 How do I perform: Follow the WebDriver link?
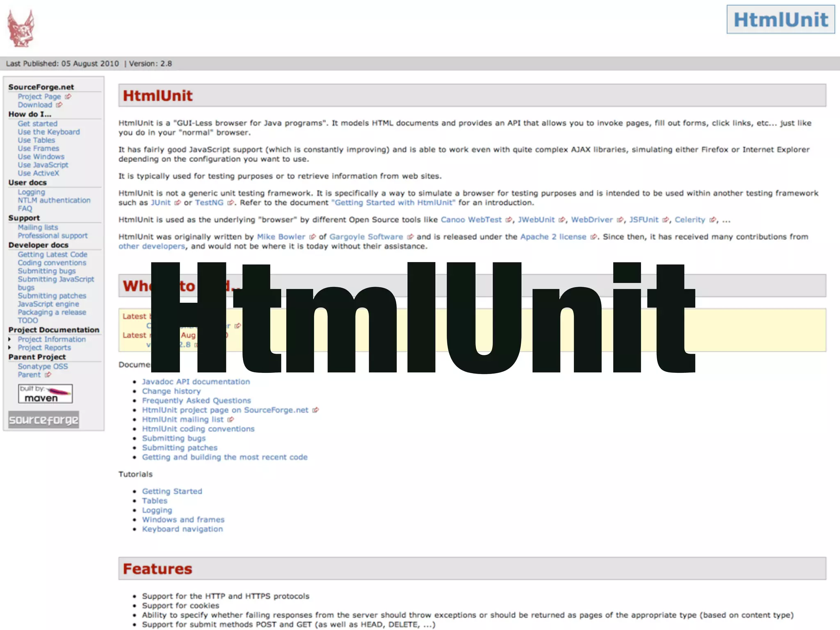tap(592, 220)
